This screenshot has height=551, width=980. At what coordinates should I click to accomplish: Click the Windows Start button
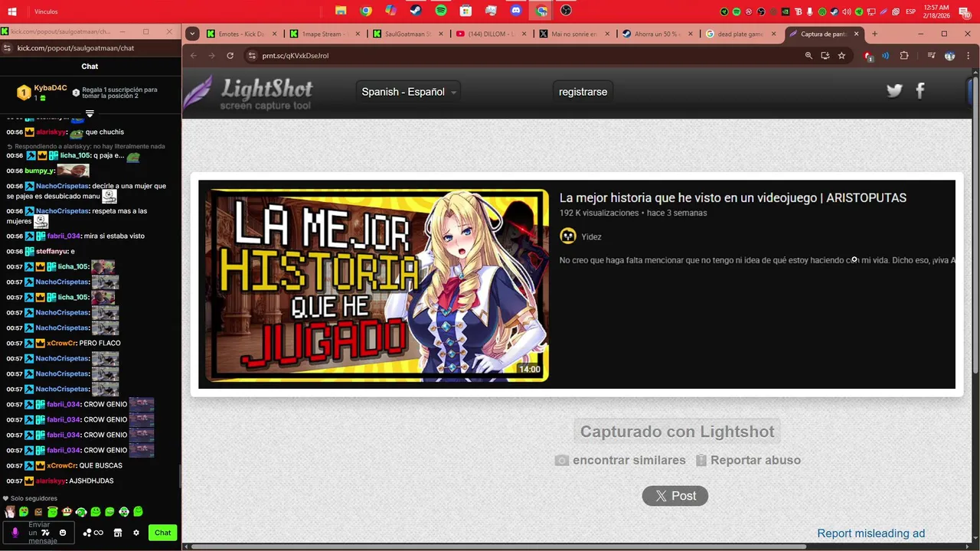[12, 11]
